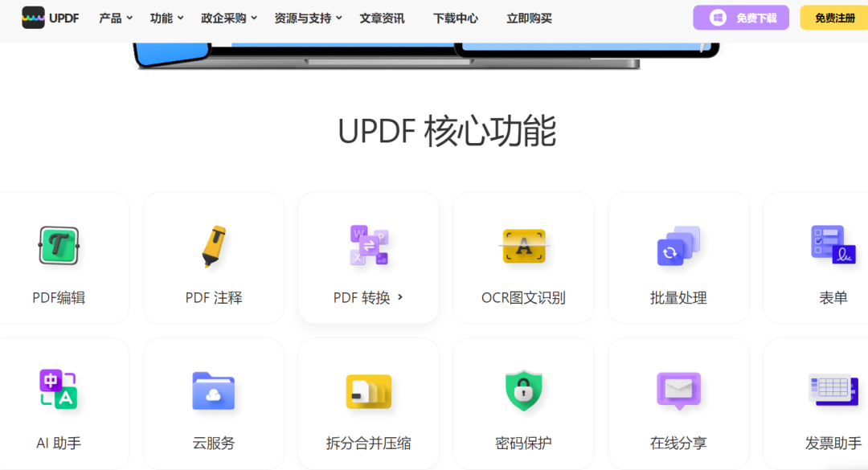Open the 立即购买 nav item

tap(529, 18)
